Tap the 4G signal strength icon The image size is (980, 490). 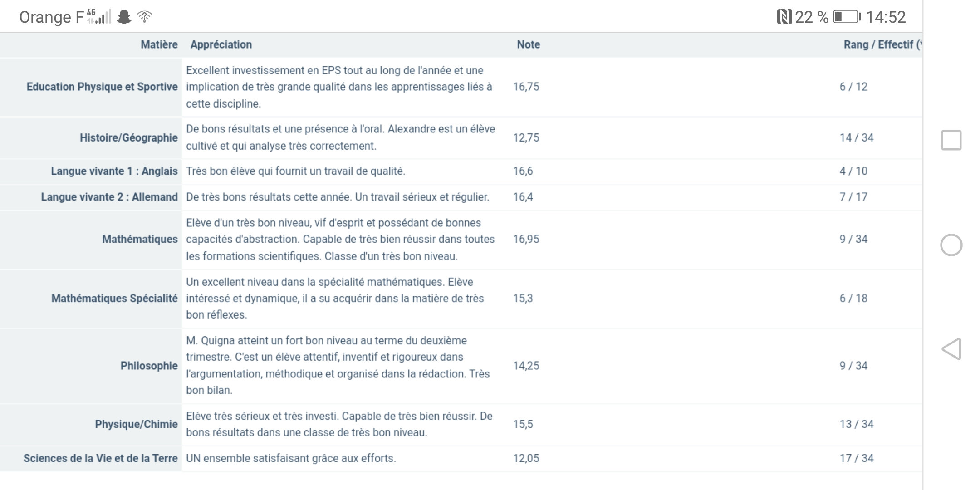click(99, 16)
